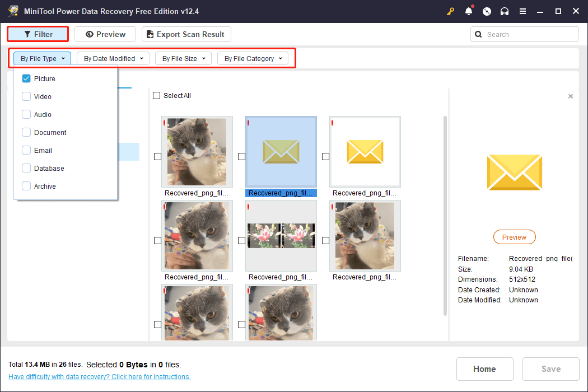Viewport: 588px width, 392px height.
Task: Close the preview panel with X
Action: 571,96
